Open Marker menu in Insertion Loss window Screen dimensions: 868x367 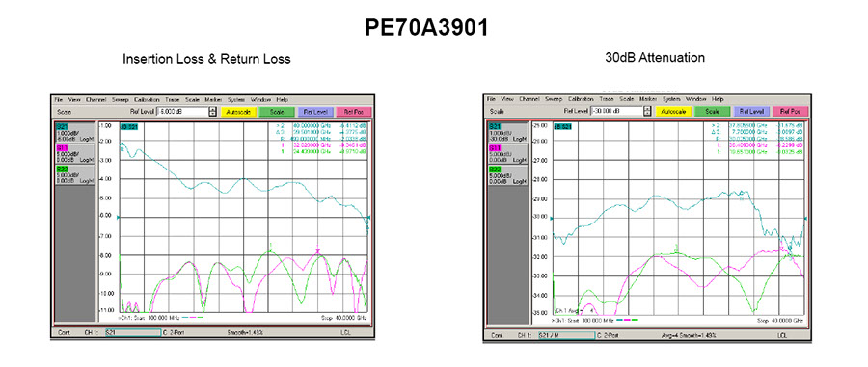pyautogui.click(x=213, y=100)
